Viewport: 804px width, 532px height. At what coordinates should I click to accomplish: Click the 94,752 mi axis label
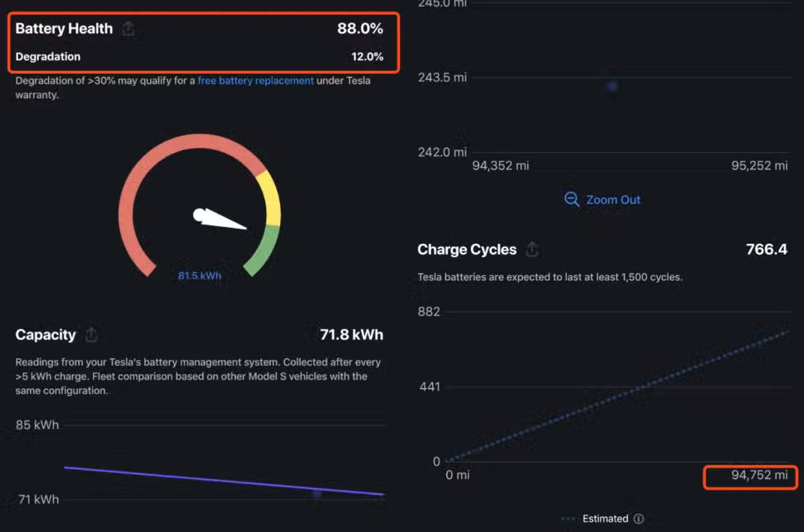pyautogui.click(x=750, y=476)
